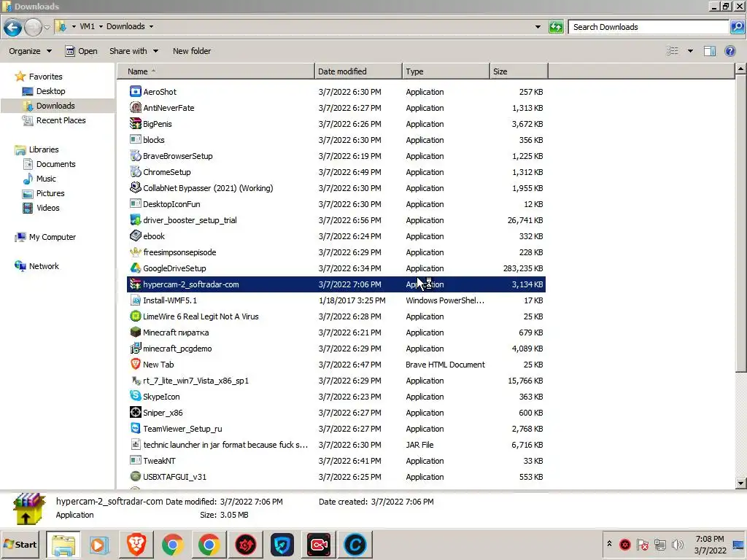747x560 pixels.
Task: Sort by Date modified column header
Action: [x=358, y=71]
